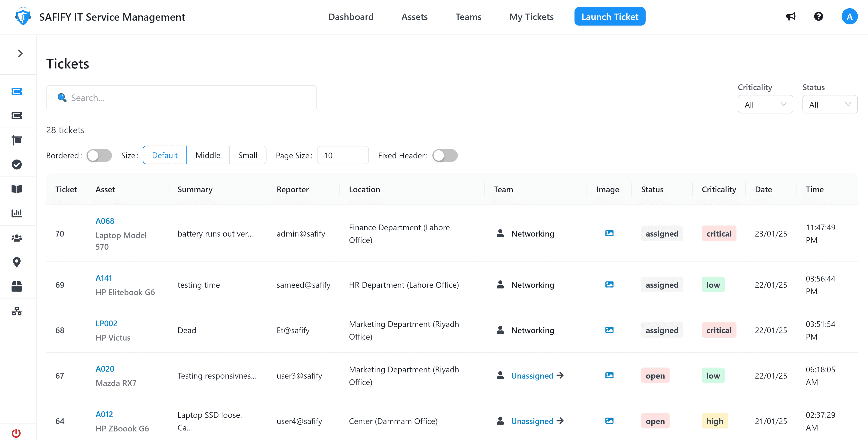Open the open book sidebar icon

pyautogui.click(x=17, y=189)
